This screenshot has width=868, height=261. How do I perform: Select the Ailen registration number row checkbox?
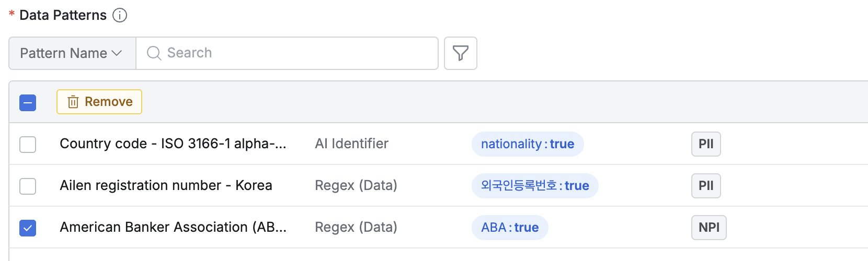(x=28, y=186)
